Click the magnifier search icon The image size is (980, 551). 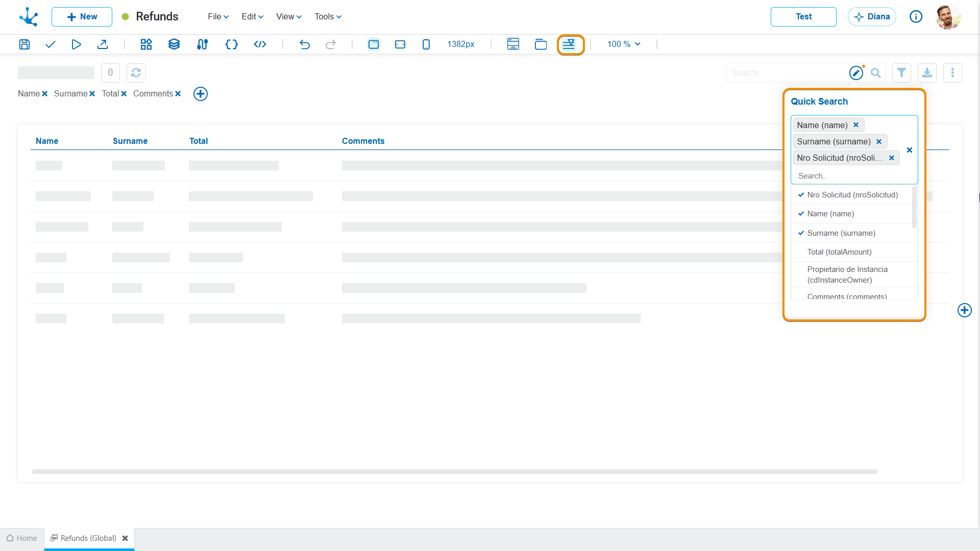coord(876,73)
